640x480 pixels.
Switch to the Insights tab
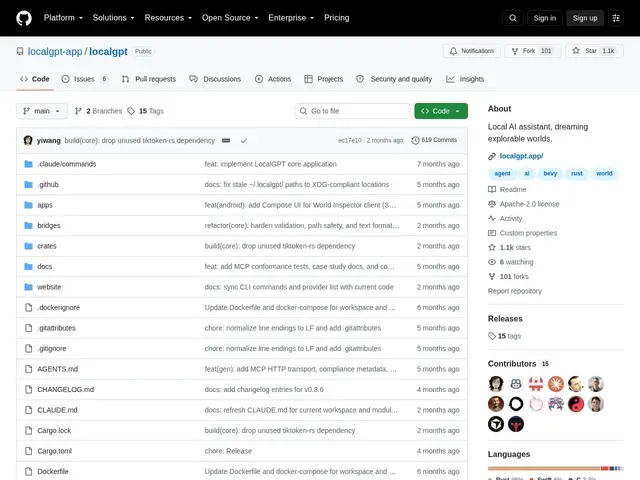[x=465, y=79]
